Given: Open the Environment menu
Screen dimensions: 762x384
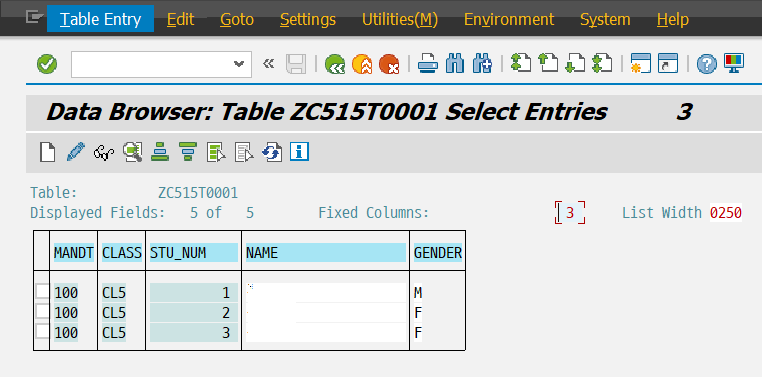Looking at the screenshot, I should (x=509, y=19).
